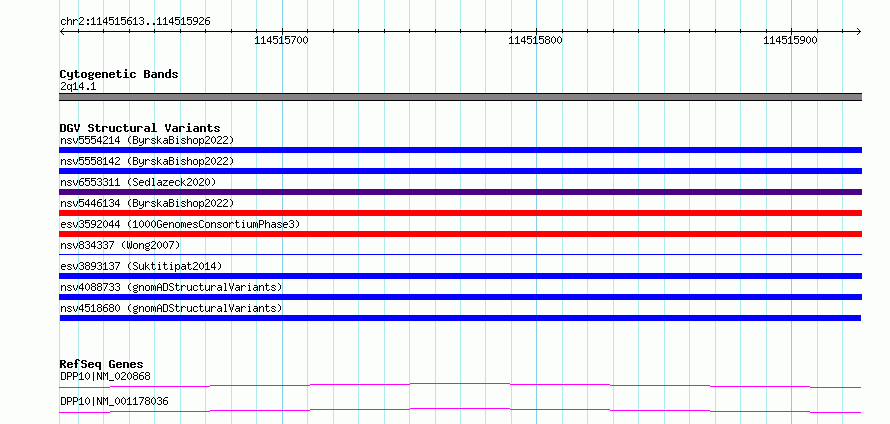Image resolution: width=890 pixels, height=424 pixels.
Task: Open variant nsv4518680 (gnomADStructuralVariants) label
Action: click(x=171, y=308)
